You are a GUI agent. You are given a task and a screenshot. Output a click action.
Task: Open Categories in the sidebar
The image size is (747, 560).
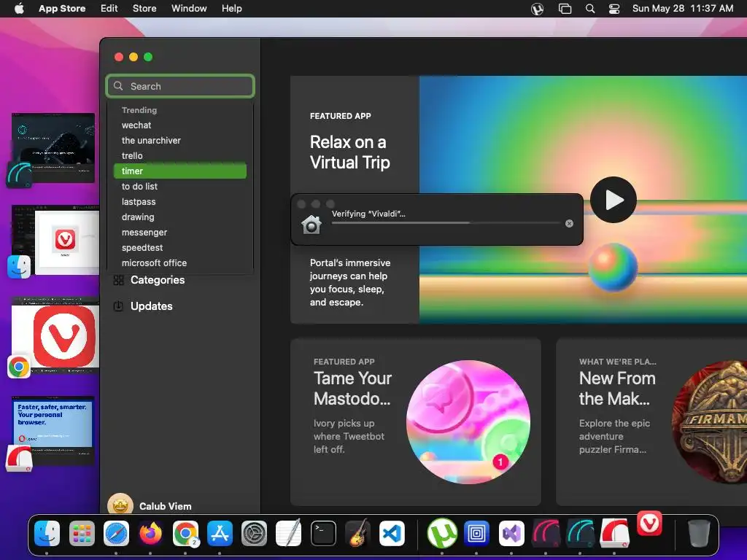(158, 280)
